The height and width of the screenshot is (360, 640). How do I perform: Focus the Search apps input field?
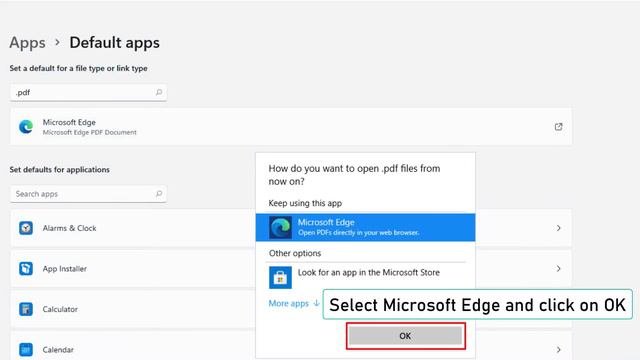click(x=88, y=194)
